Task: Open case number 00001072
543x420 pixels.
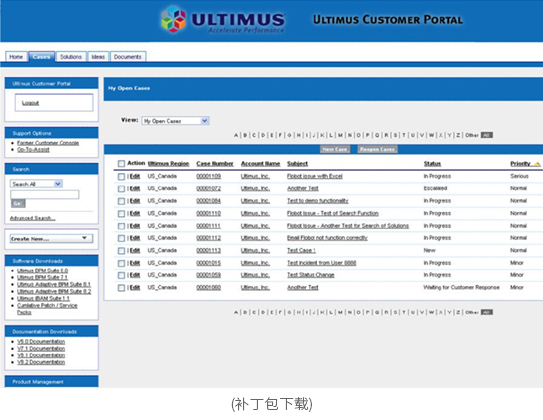Action: tap(208, 188)
